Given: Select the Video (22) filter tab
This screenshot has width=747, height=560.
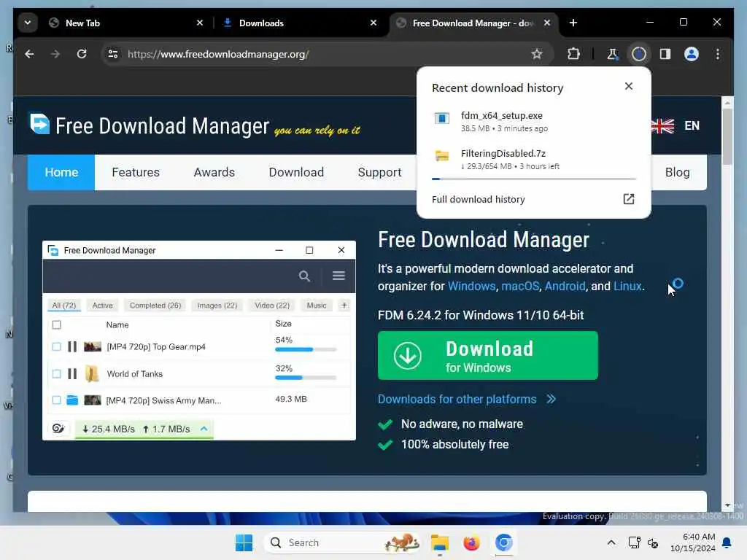Looking at the screenshot, I should click(272, 306).
